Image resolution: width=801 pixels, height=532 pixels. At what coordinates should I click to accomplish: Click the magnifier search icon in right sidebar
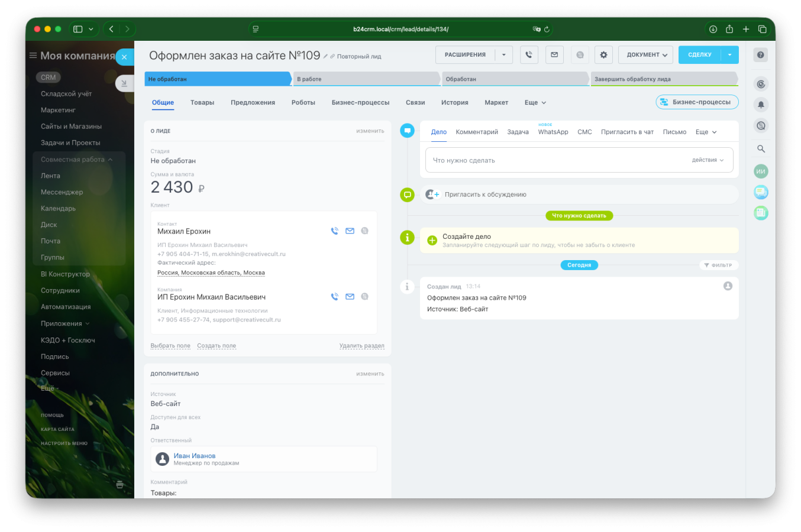[761, 149]
